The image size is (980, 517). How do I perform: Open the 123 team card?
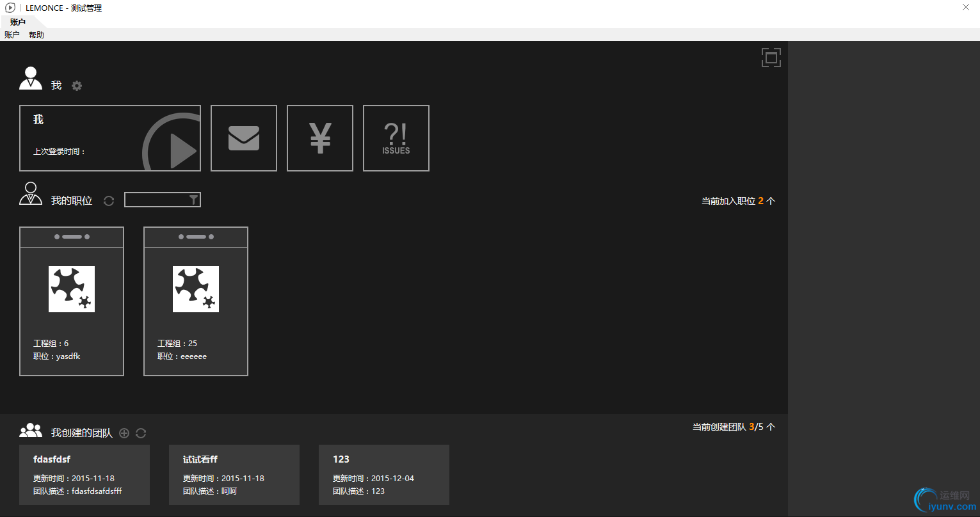coord(384,475)
